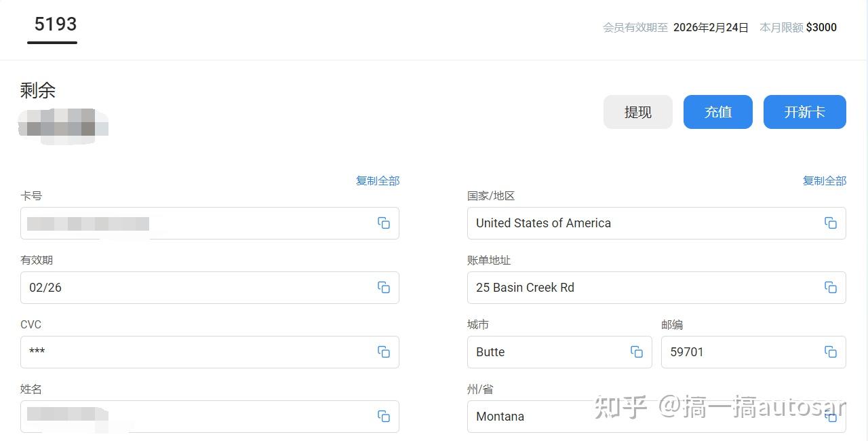Click the 城市 Butte input field
This screenshot has width=868, height=441.
tap(559, 352)
